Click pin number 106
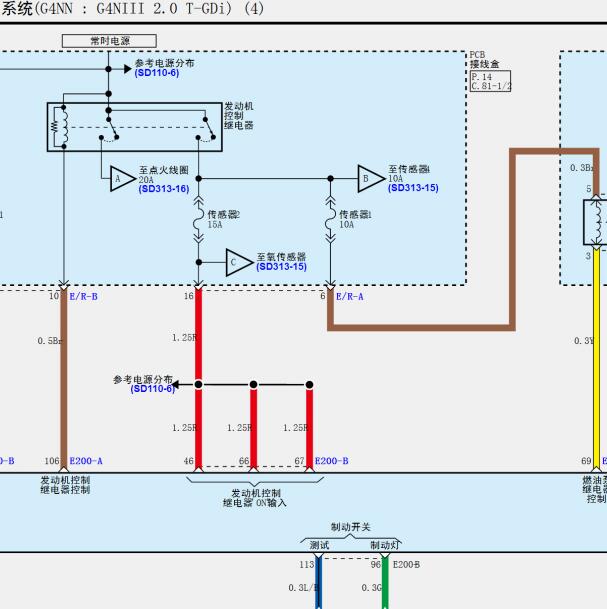 tap(52, 461)
